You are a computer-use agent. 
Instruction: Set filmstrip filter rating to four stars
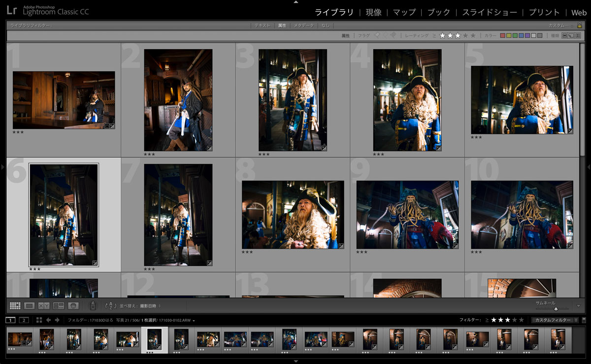click(515, 320)
